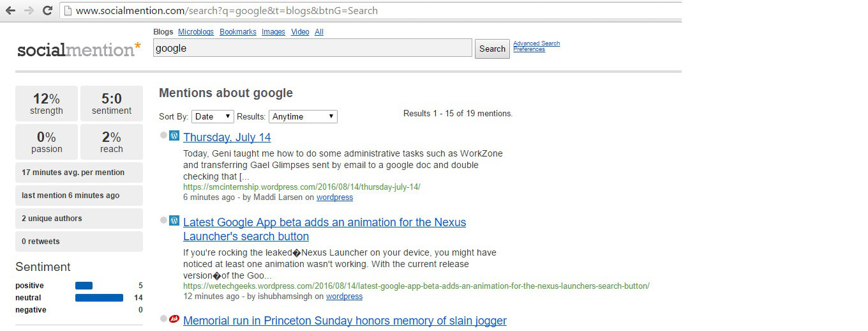
Task: Click 'Results 1 - 15 of 19 mentions.'
Action: [x=458, y=114]
